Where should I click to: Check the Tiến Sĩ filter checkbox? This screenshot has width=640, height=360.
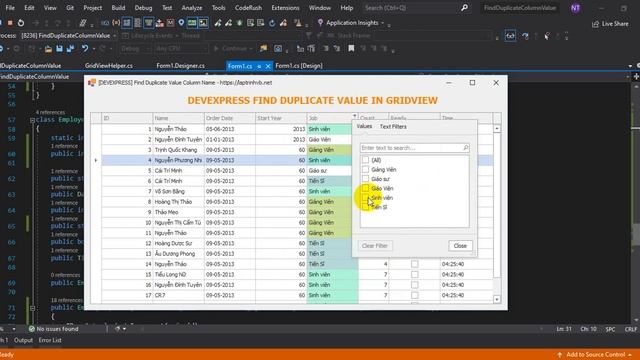[365, 207]
